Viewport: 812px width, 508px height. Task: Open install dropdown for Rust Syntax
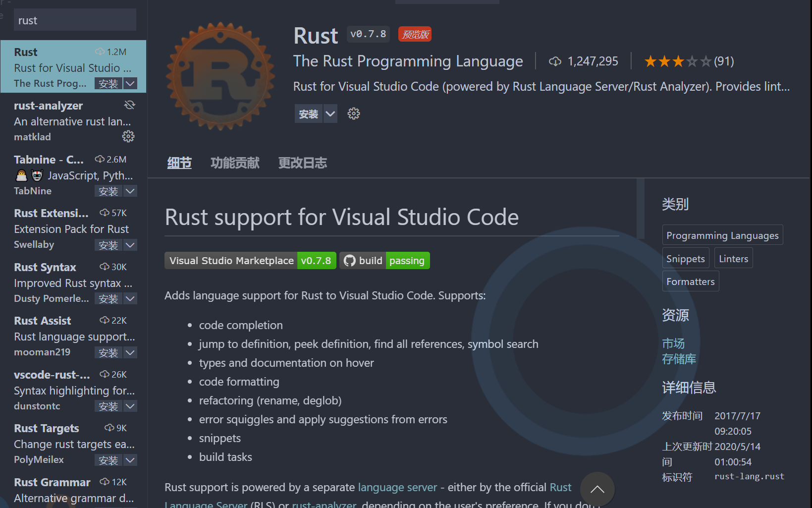tap(130, 298)
